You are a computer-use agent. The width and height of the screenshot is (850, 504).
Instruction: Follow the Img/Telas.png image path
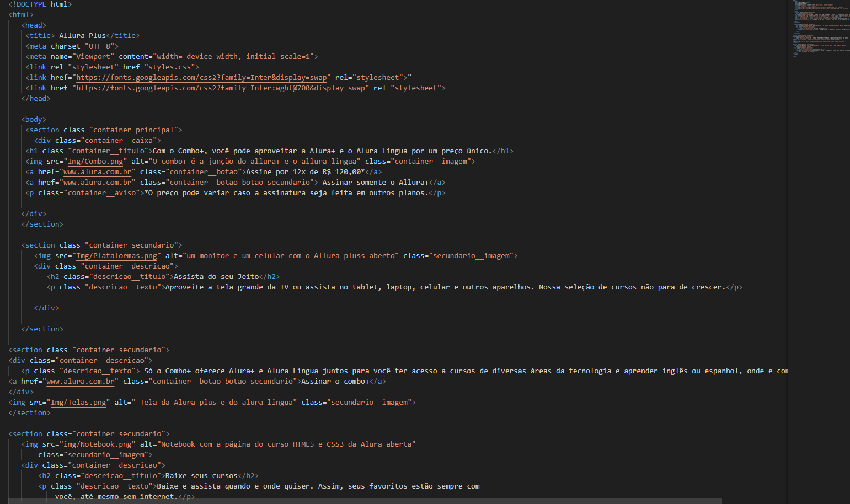point(78,403)
